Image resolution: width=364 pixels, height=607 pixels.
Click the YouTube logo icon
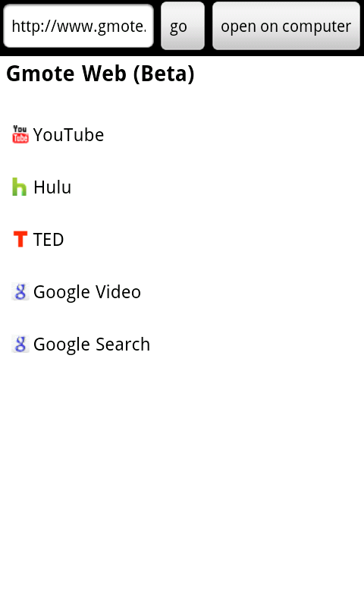[20, 134]
